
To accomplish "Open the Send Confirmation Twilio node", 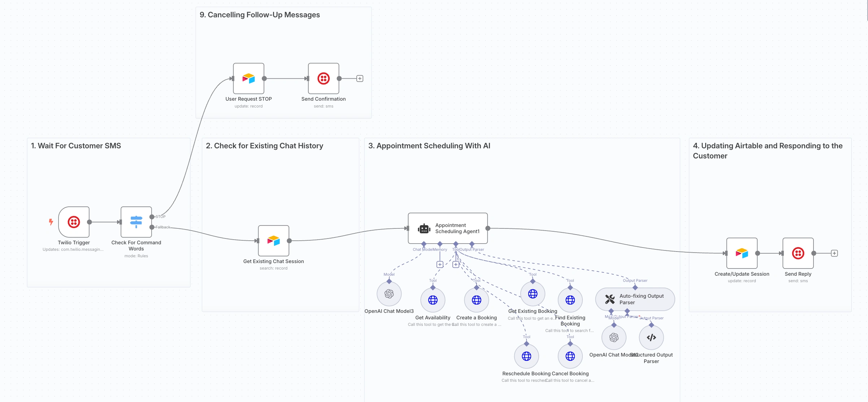I will point(323,78).
